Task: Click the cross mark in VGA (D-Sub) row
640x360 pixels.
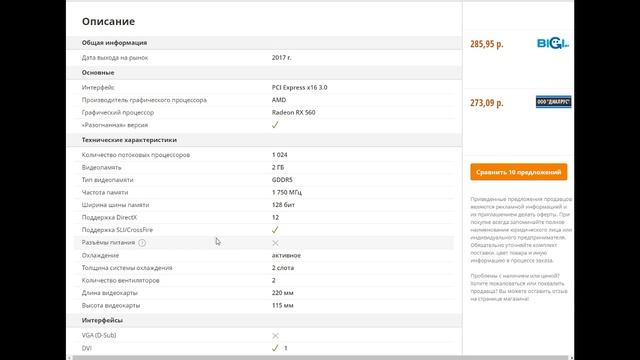Action: click(x=275, y=336)
